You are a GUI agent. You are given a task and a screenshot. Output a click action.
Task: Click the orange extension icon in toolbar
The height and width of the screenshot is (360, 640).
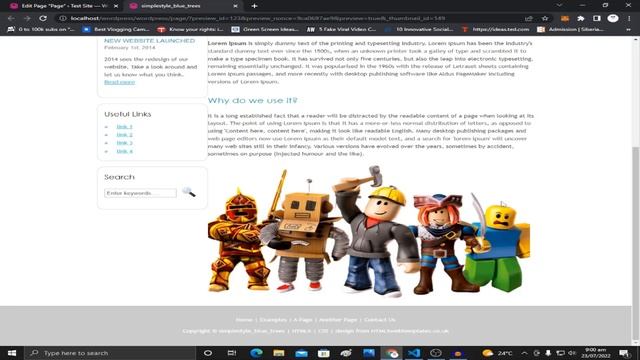point(565,18)
